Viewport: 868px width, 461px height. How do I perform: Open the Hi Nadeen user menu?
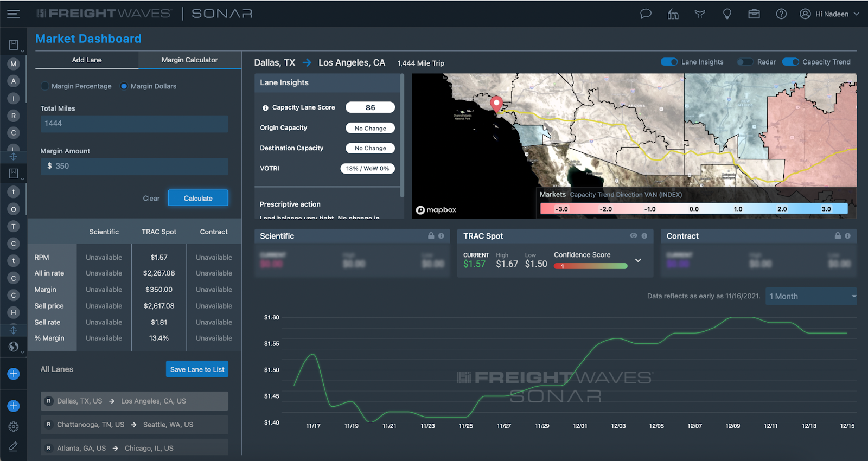829,14
